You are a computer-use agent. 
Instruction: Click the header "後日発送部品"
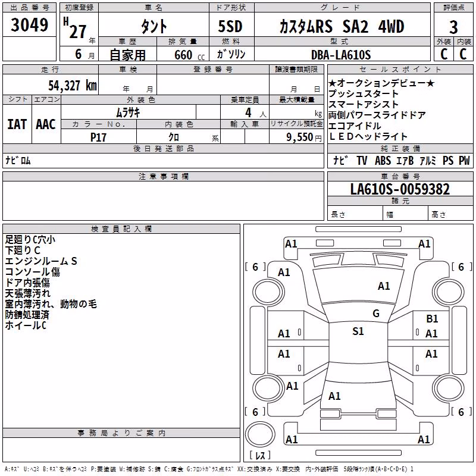[163, 148]
